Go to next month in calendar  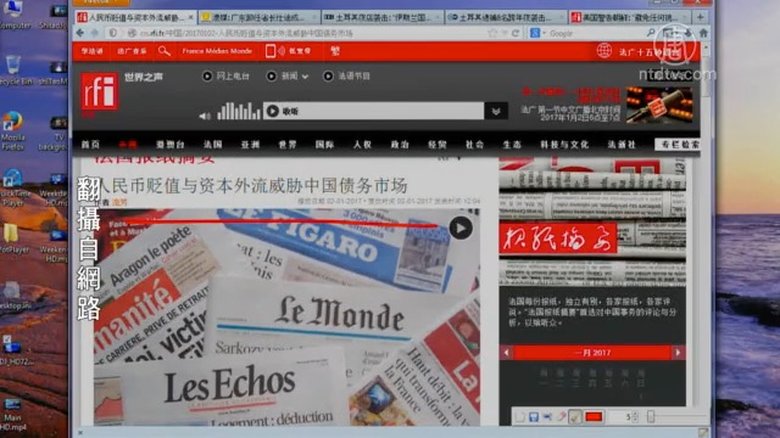coord(678,353)
